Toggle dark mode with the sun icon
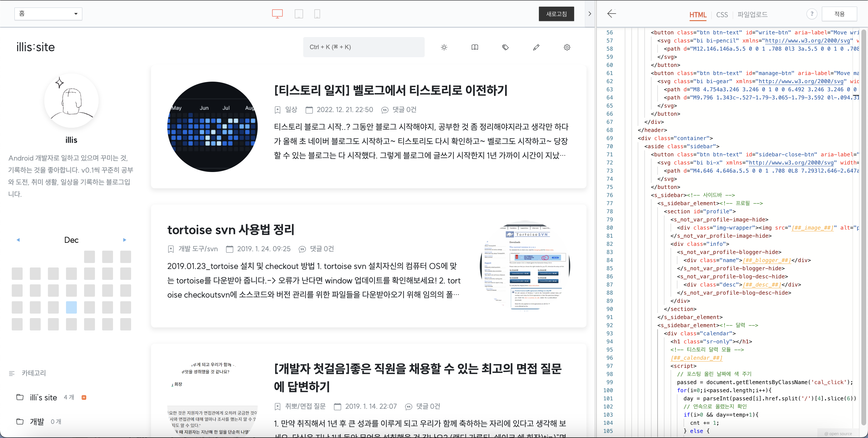868x438 pixels. coord(444,47)
